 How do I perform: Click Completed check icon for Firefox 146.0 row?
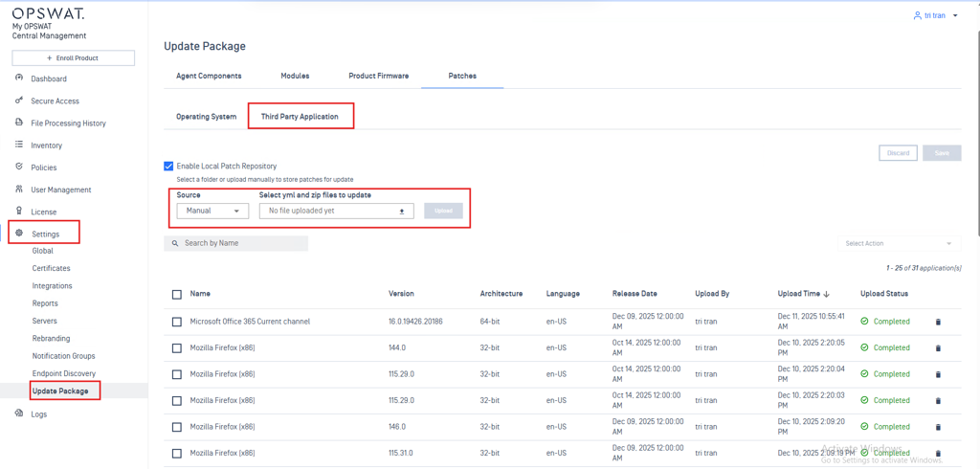[x=864, y=427]
